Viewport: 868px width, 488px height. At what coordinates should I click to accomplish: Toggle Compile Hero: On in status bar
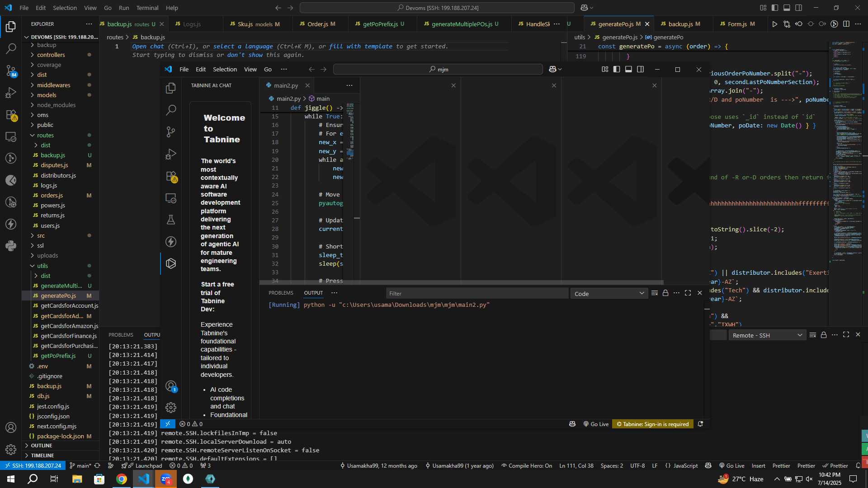pos(527,466)
